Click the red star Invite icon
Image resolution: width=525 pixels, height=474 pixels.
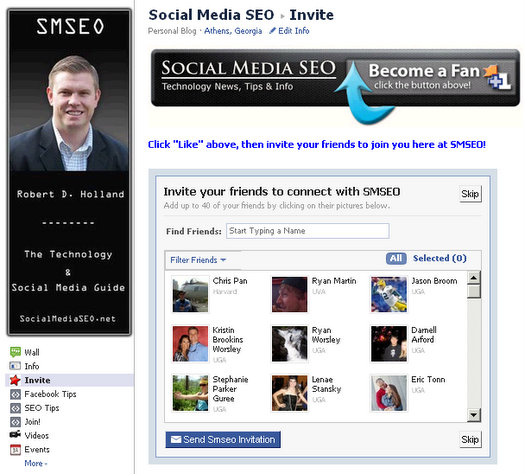(x=15, y=380)
